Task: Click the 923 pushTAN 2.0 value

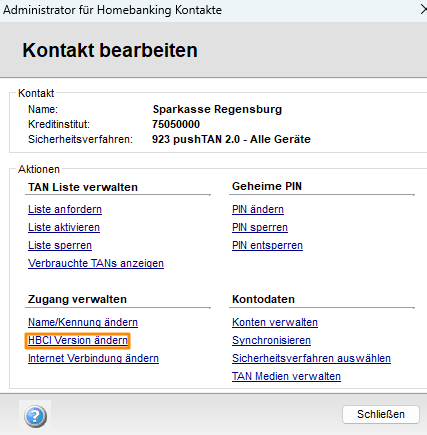Action: (x=231, y=139)
